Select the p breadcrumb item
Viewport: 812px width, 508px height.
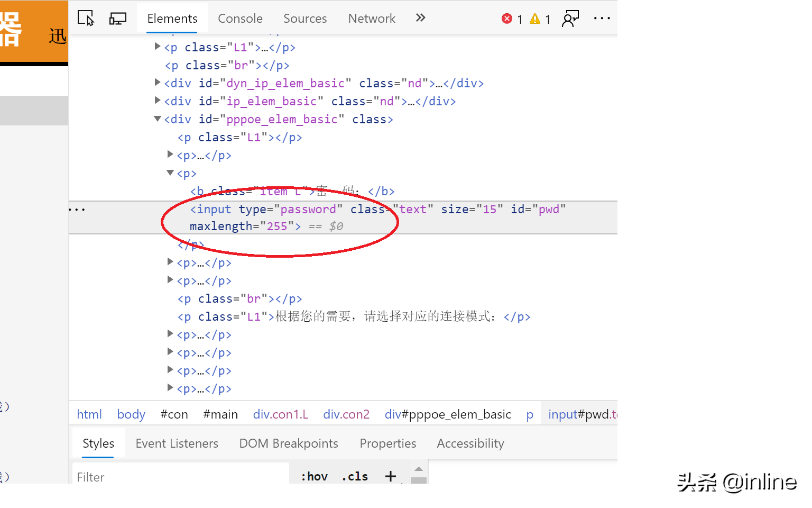pyautogui.click(x=530, y=415)
